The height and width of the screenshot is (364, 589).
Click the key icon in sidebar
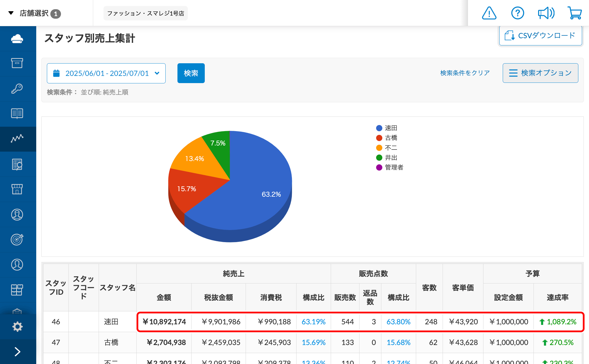pos(17,89)
